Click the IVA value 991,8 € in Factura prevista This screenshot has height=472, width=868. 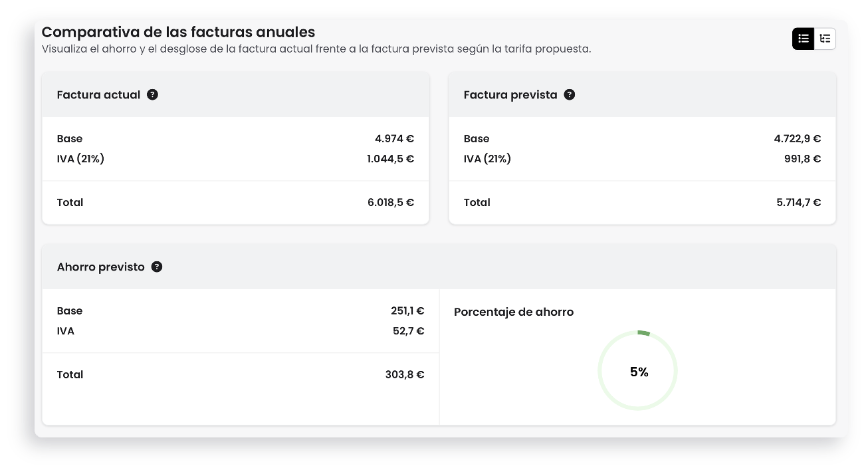(802, 158)
